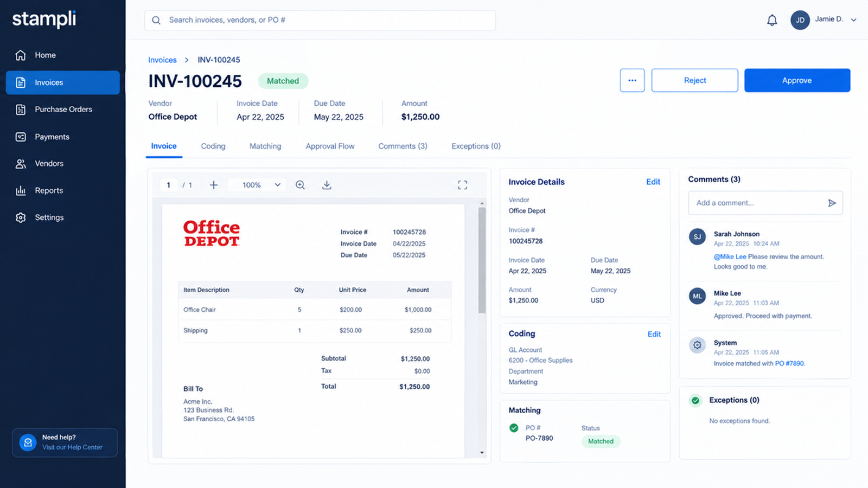Reject the invoice
This screenshot has width=868, height=488.
[x=694, y=80]
